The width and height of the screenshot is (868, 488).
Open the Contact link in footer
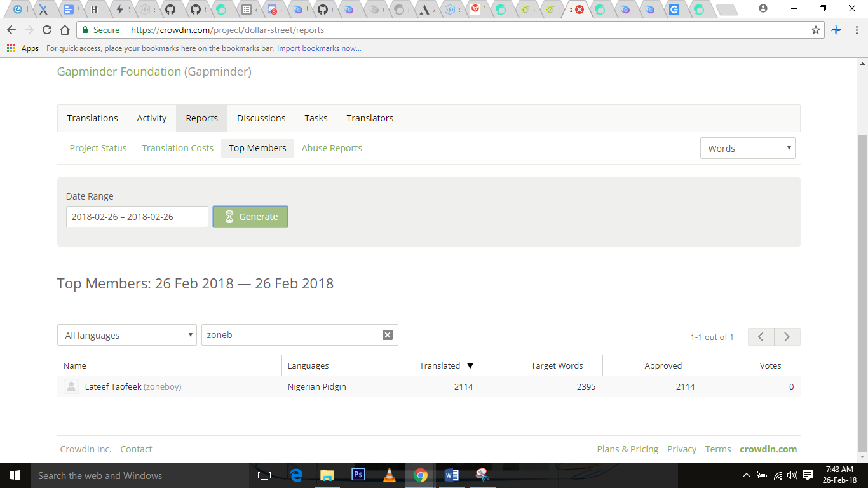point(136,449)
